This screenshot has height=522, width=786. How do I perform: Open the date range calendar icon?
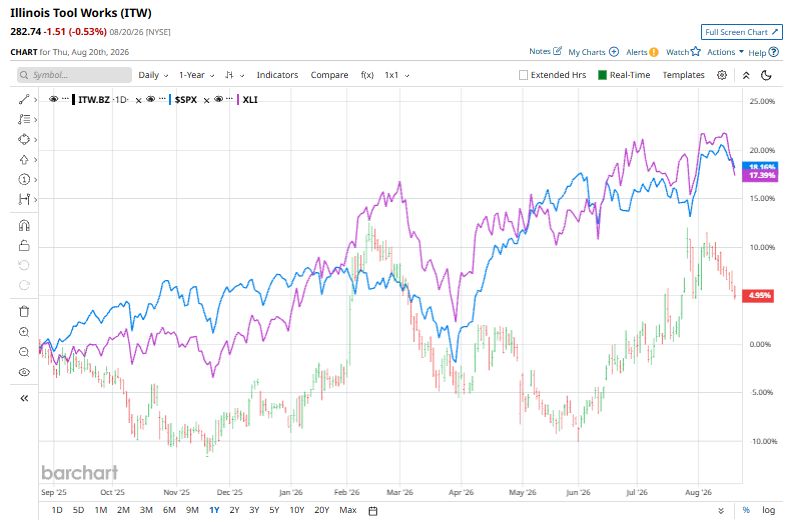[x=373, y=510]
